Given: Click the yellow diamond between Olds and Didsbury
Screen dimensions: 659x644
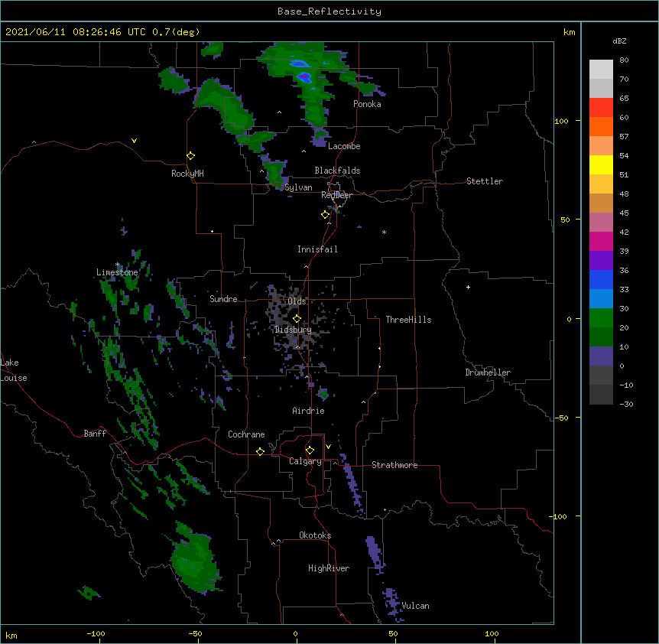Looking at the screenshot, I should click(x=297, y=318).
